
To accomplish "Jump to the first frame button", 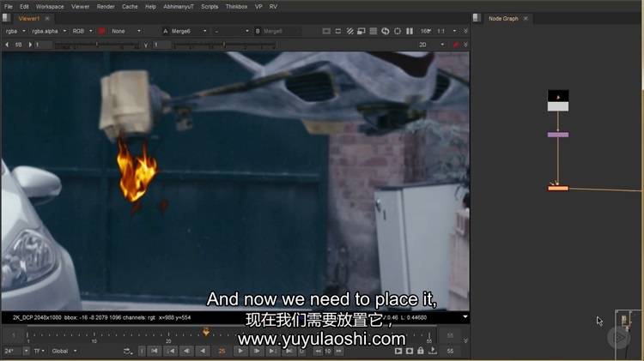I will 154,351.
